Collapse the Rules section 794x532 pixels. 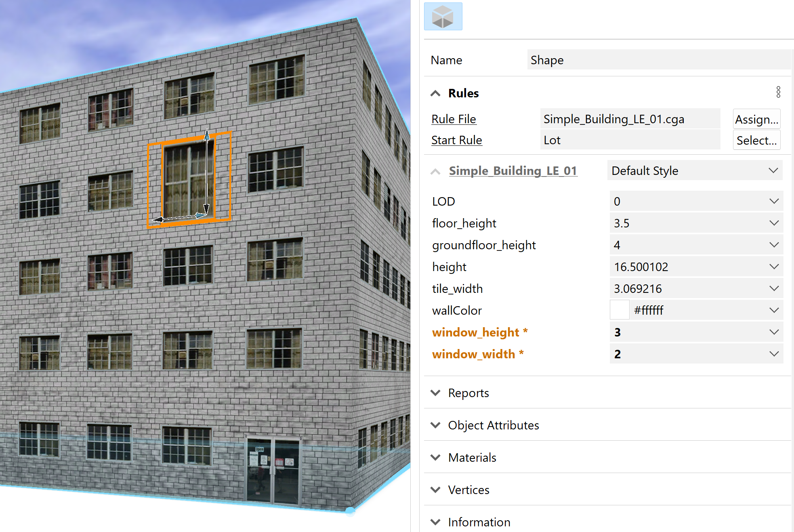(435, 93)
